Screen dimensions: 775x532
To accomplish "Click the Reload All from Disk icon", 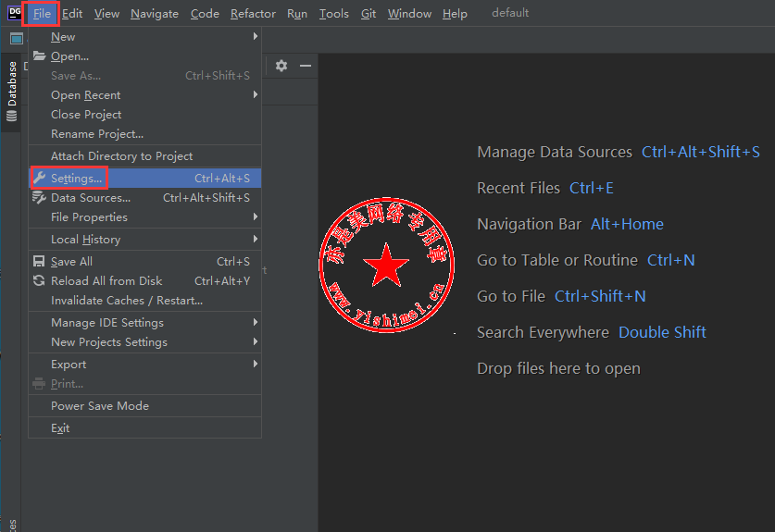I will point(39,280).
